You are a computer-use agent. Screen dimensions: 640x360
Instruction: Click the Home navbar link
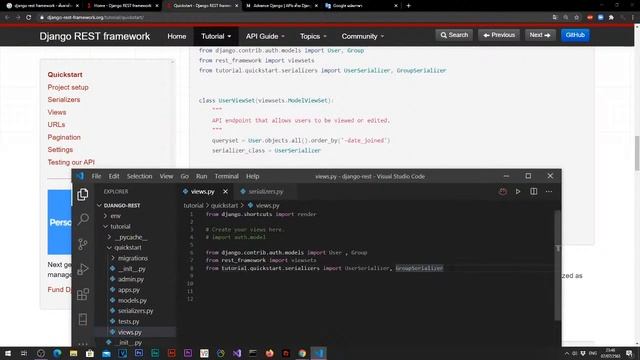click(x=177, y=36)
